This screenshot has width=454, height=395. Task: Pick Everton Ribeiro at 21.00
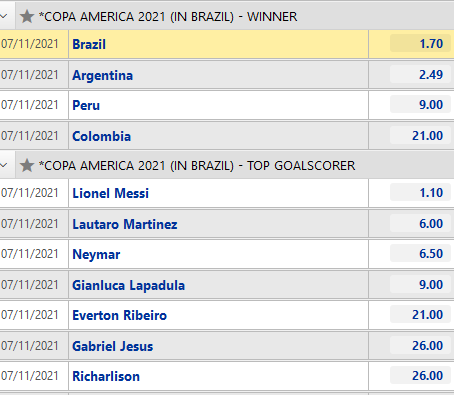420,314
